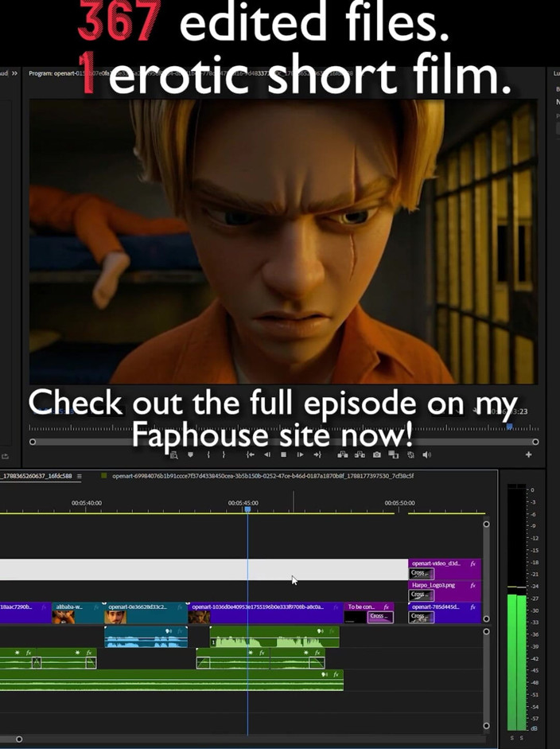
Task: Click fx badge on the blue audio clip
Action: click(x=180, y=631)
